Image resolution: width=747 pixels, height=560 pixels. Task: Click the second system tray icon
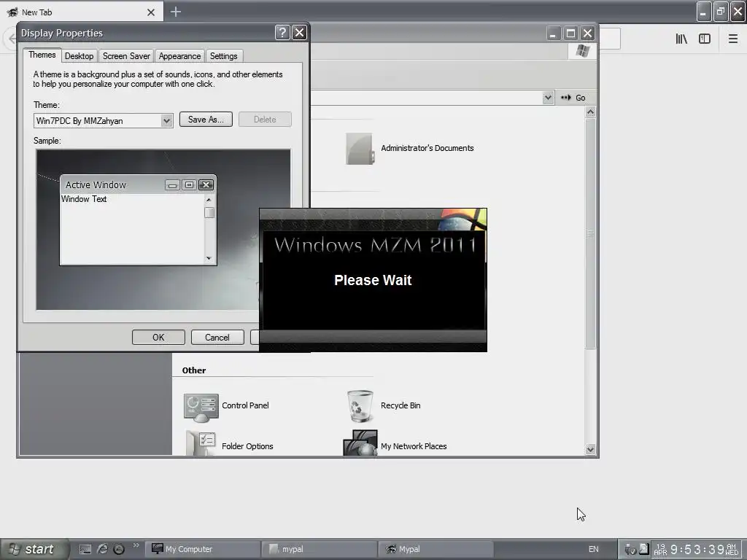(643, 549)
